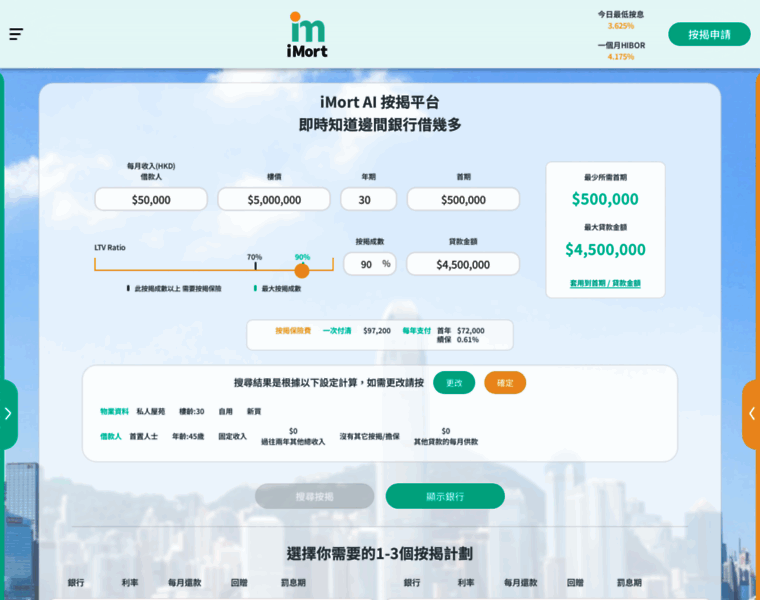760x600 pixels.
Task: Click the right table 回贈 column header
Action: (575, 583)
